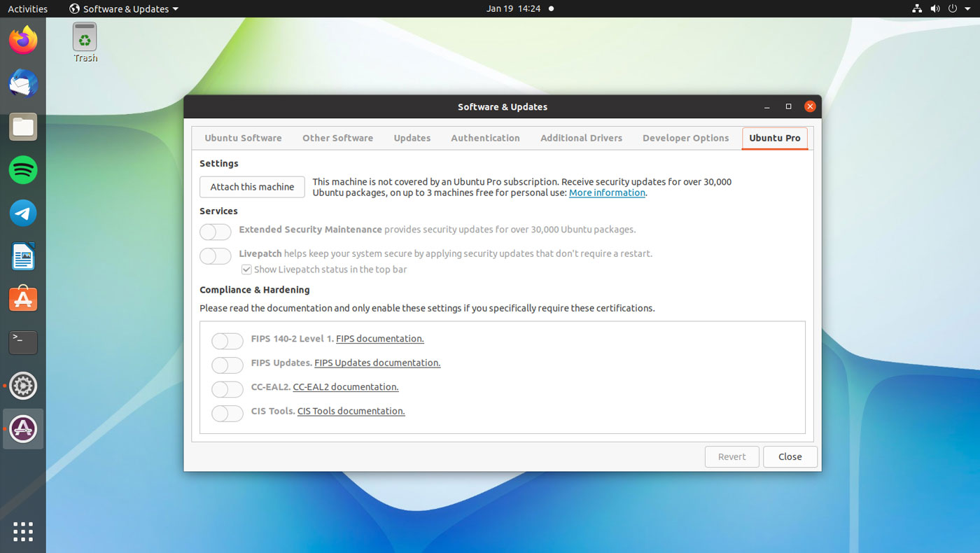
Task: Open the clock and calendar panel
Action: click(x=513, y=9)
